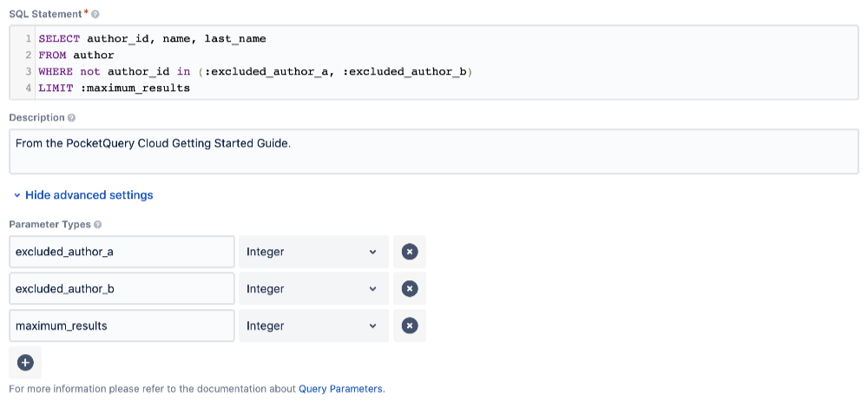Viewport: 868px width, 401px height.
Task: Click the help icon next to Description
Action: coord(71,118)
